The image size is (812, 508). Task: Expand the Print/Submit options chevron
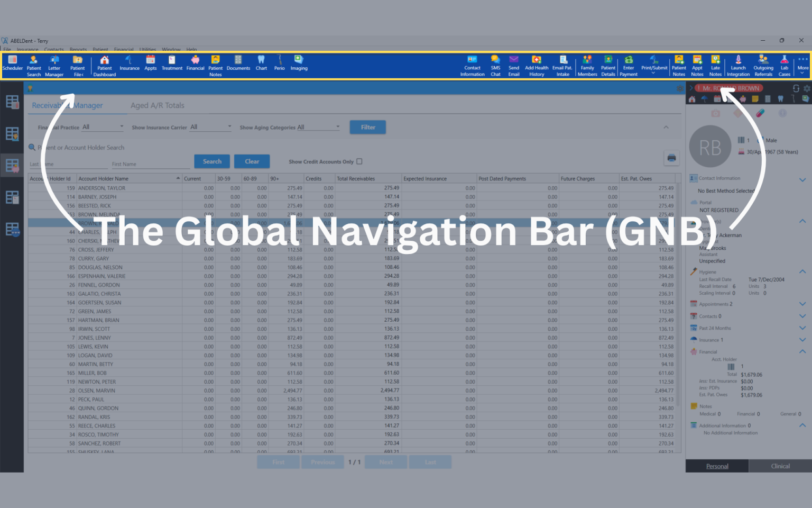(x=654, y=72)
